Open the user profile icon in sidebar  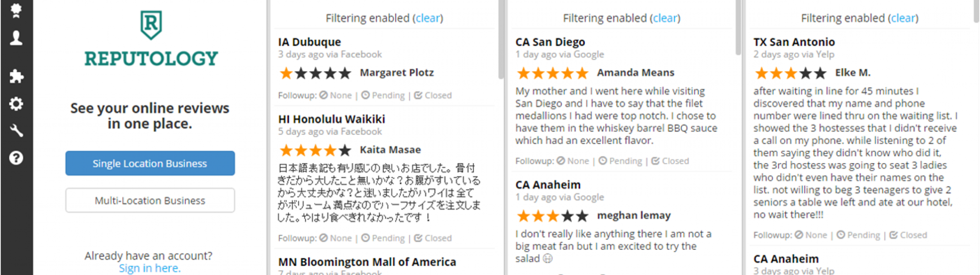[16, 38]
